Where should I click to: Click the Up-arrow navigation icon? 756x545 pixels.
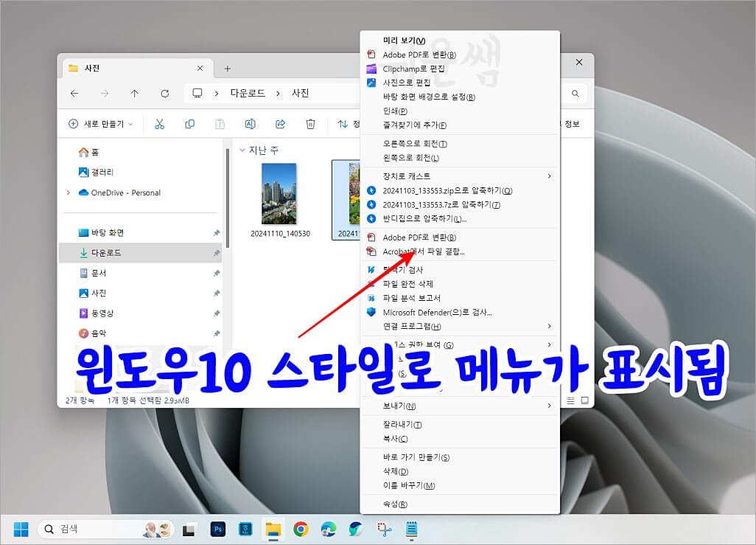(134, 93)
